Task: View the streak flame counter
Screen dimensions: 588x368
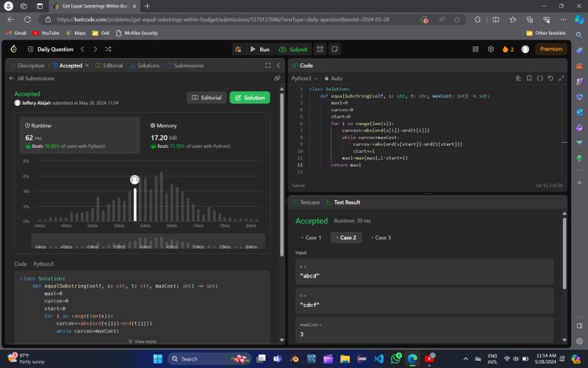Action: pyautogui.click(x=508, y=49)
